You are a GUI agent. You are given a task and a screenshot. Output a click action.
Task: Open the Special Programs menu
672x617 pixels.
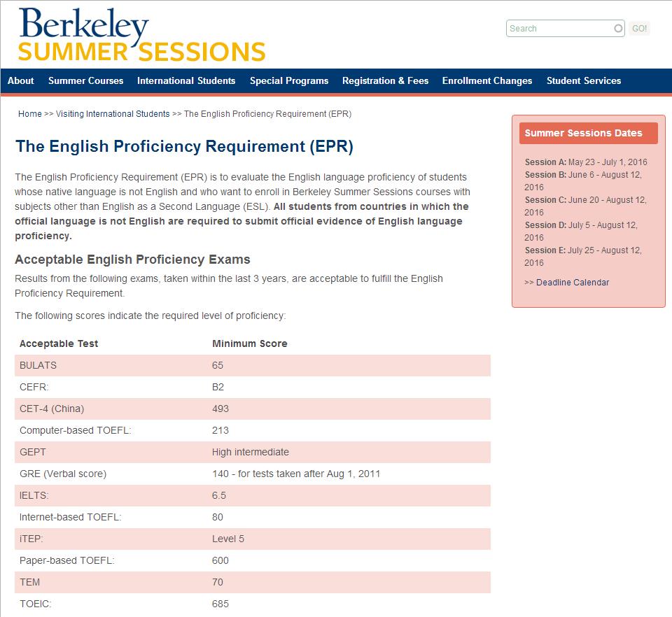point(289,80)
